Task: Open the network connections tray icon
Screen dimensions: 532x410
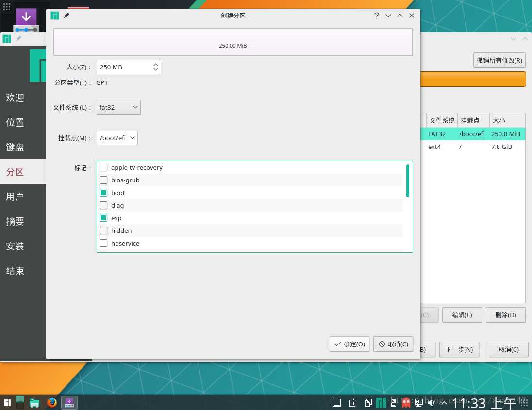Action: [x=419, y=403]
